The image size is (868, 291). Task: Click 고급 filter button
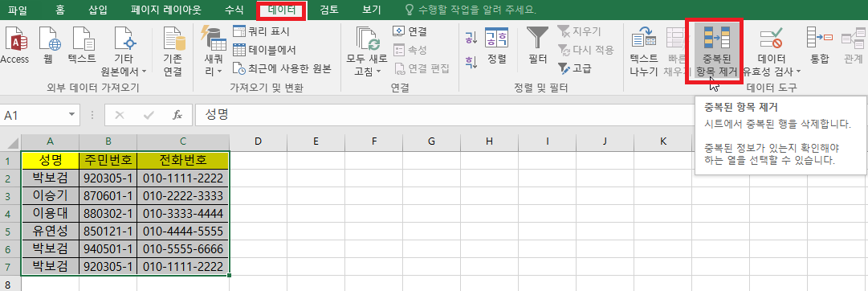pos(574,69)
